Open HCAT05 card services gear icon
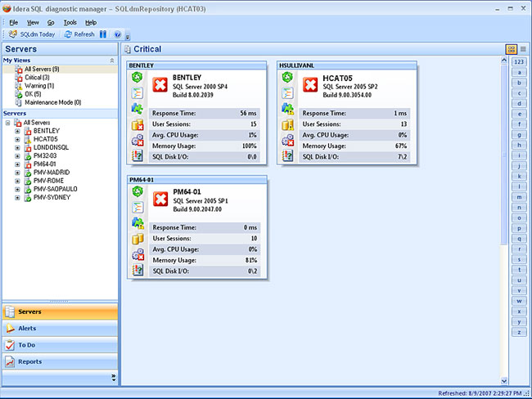The width and height of the screenshot is (532, 399). (x=287, y=140)
